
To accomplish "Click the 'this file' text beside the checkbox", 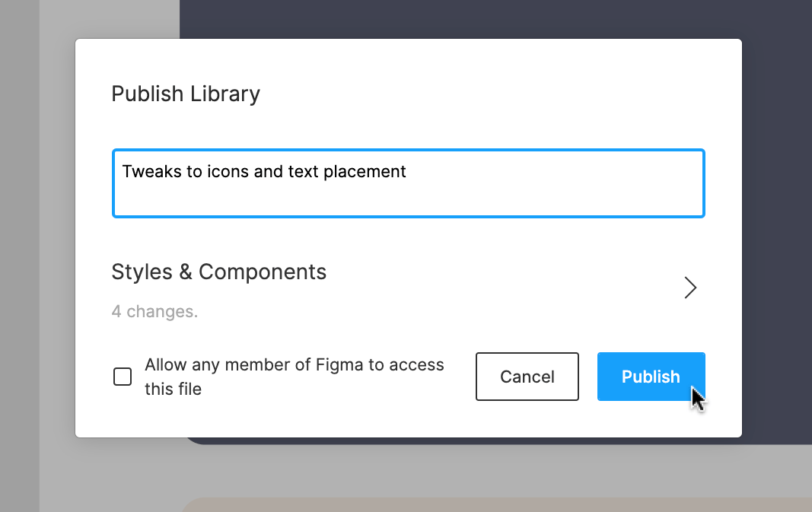I will (173, 390).
